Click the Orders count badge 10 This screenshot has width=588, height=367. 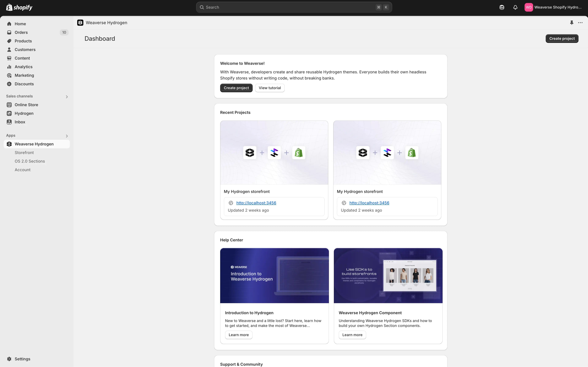(64, 32)
